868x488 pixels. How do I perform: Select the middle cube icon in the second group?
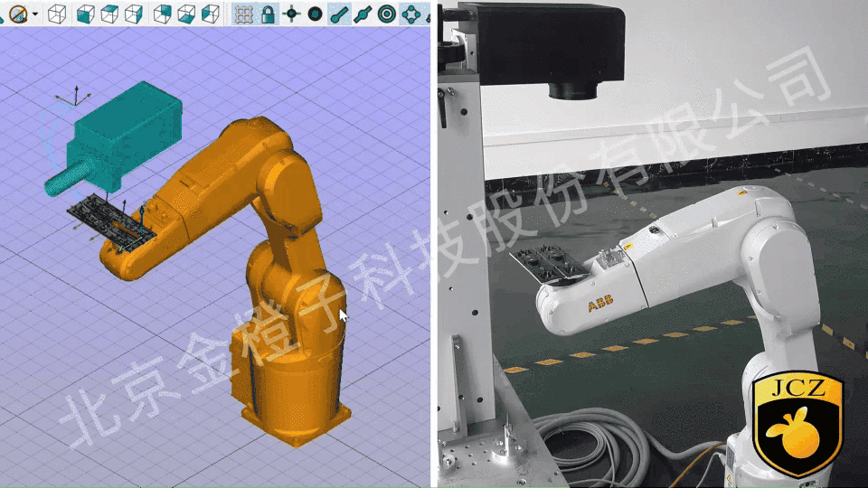pyautogui.click(x=186, y=14)
